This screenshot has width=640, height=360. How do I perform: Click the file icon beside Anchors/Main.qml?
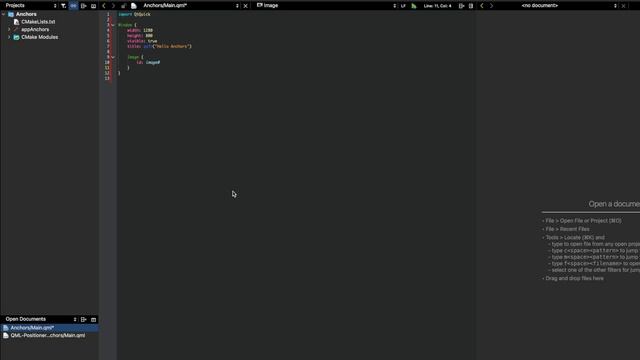[x=133, y=6]
